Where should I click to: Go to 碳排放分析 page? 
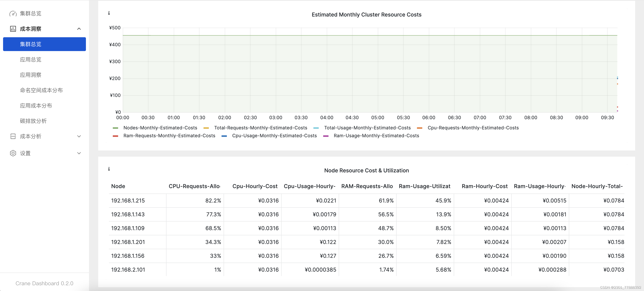click(33, 121)
